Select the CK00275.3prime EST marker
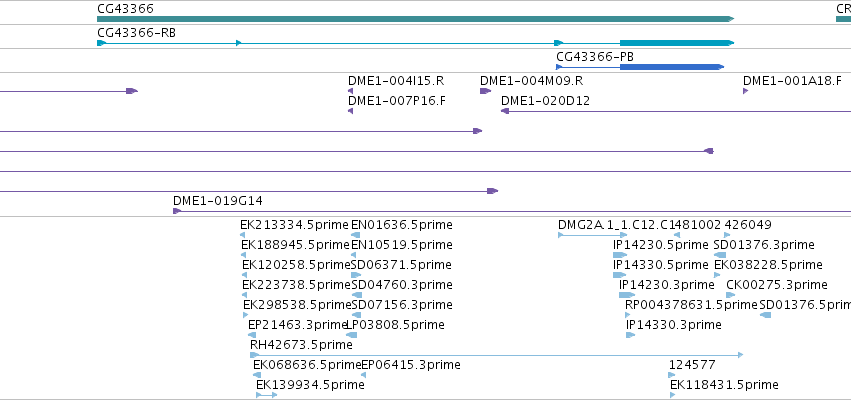The width and height of the screenshot is (851, 400). 731,295
